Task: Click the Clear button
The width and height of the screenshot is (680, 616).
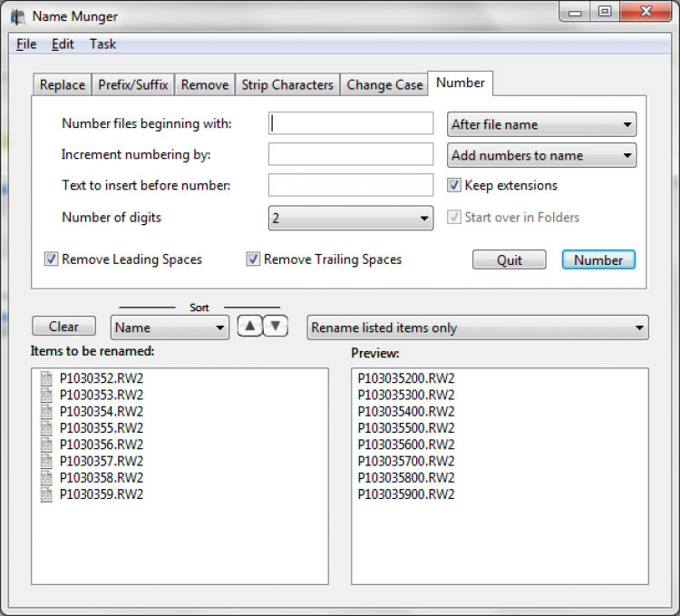Action: [x=63, y=327]
